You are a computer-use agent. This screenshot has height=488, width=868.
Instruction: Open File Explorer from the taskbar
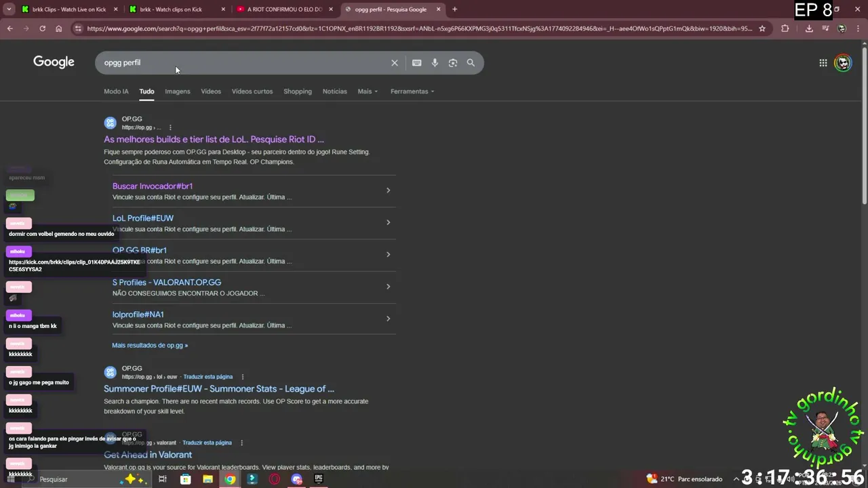tap(208, 479)
